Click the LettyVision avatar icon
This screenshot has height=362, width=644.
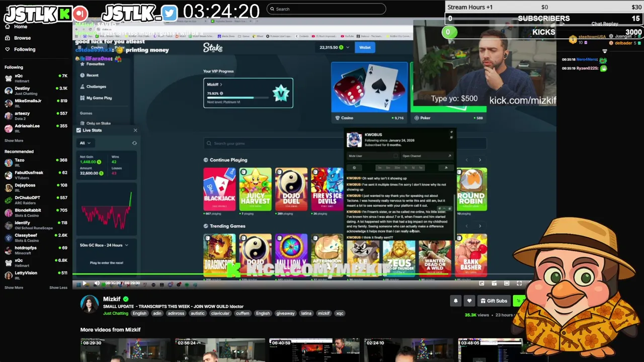pos(9,276)
